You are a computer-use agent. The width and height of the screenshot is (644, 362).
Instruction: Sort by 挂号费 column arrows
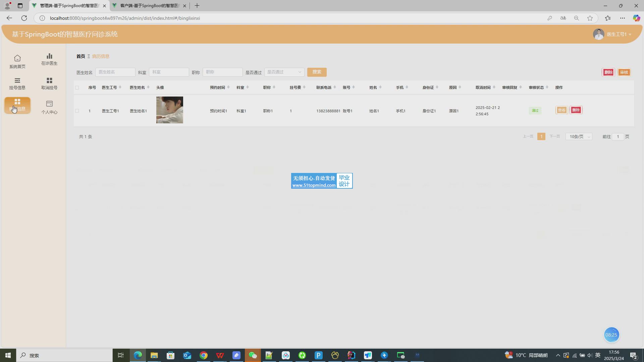click(304, 87)
